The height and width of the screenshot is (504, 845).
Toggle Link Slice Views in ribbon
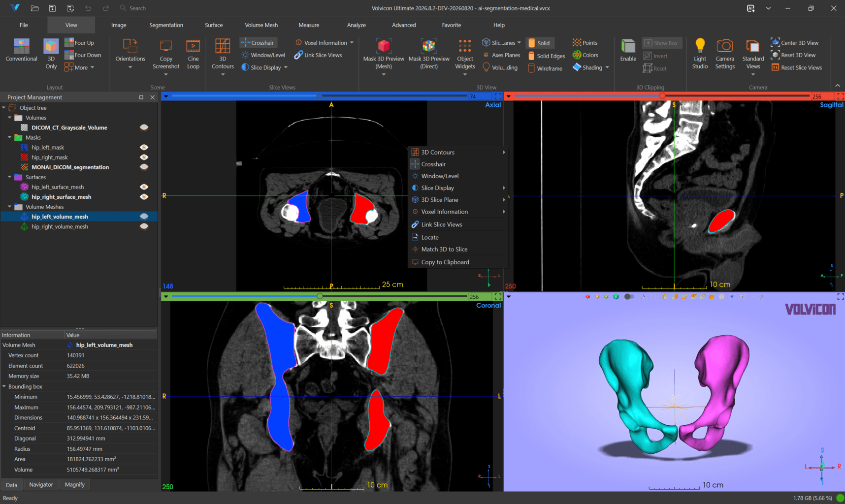[x=318, y=55]
